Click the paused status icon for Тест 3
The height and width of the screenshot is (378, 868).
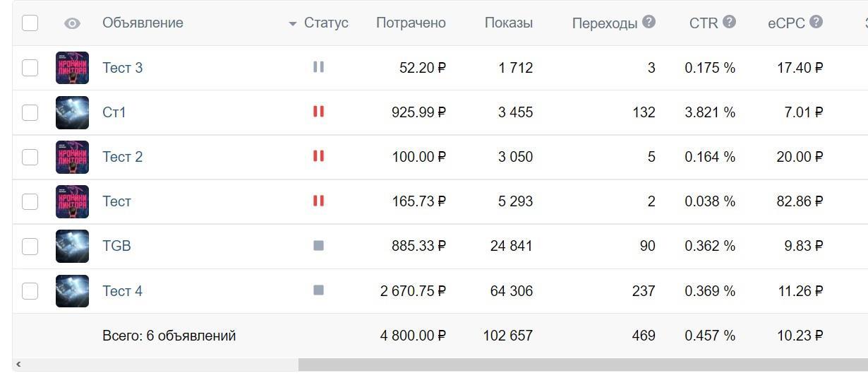click(x=318, y=67)
